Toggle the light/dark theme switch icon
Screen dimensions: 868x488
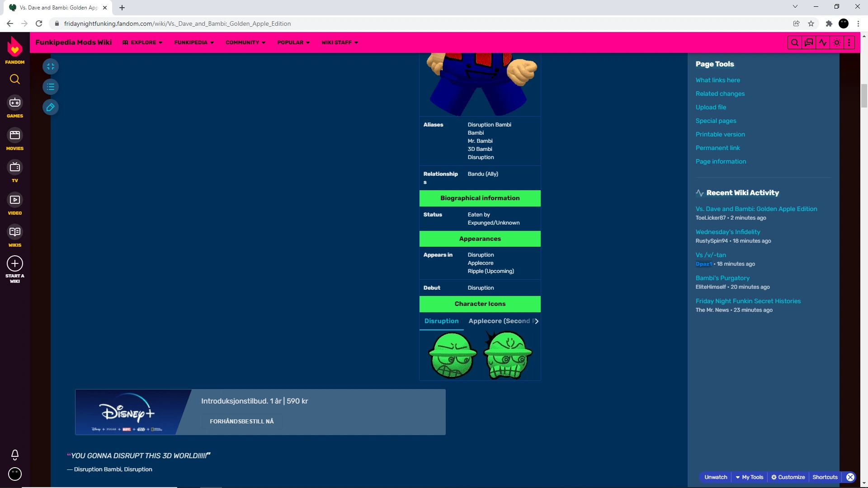pyautogui.click(x=836, y=42)
